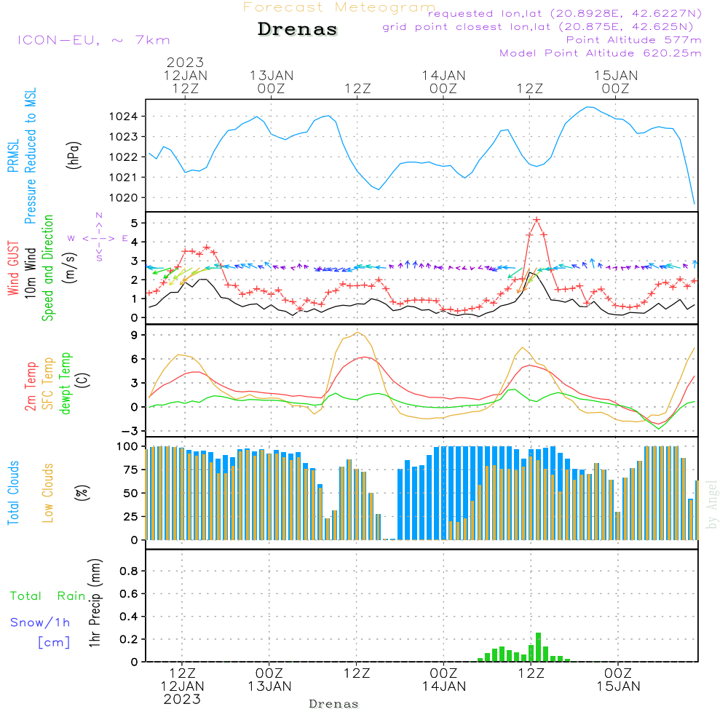This screenshot has height=728, width=728.
Task: Click the 1020 pressure axis tick label
Action: (123, 198)
